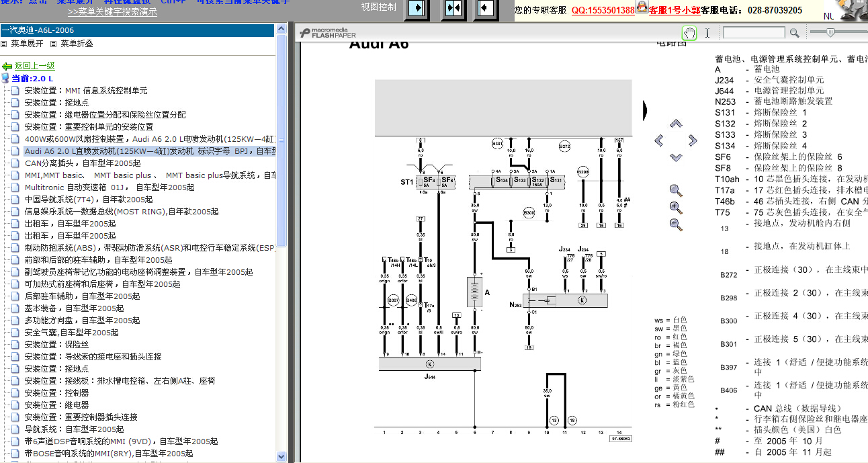Open 带6声道DSP音响系统的MMI (9VD) entry
Screen dimensions: 868x463
pos(121,441)
